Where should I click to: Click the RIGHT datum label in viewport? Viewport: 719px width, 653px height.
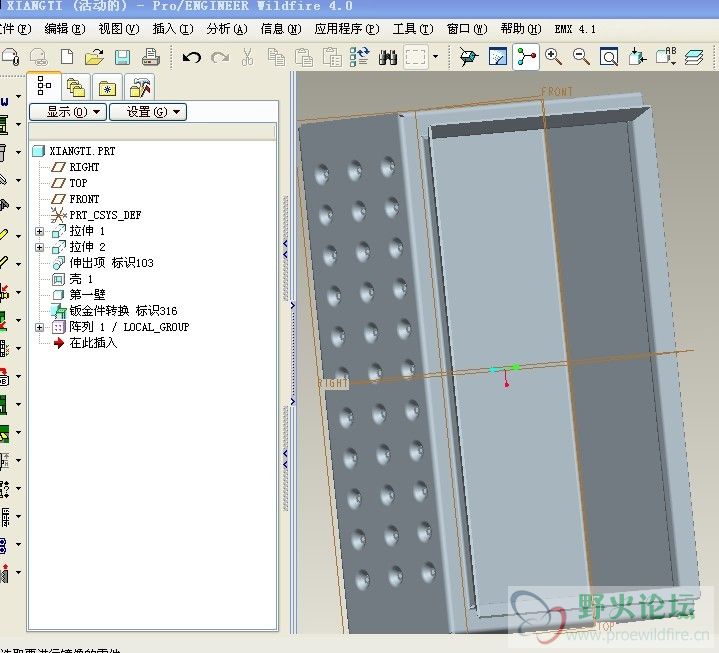(x=333, y=383)
